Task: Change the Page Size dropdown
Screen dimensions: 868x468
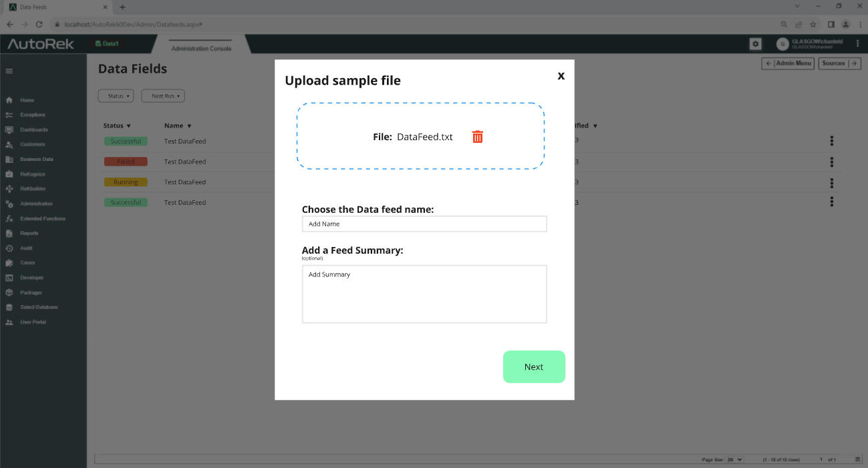Action: 734,459
